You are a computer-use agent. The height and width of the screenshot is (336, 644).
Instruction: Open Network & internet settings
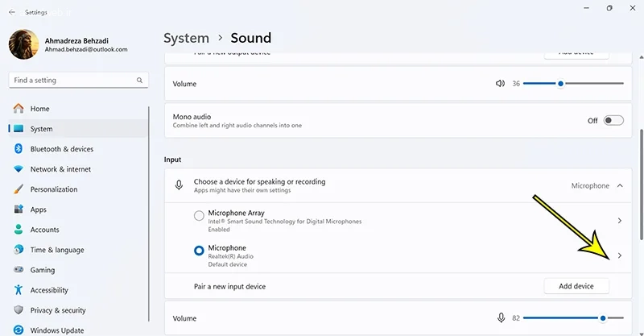click(x=60, y=169)
